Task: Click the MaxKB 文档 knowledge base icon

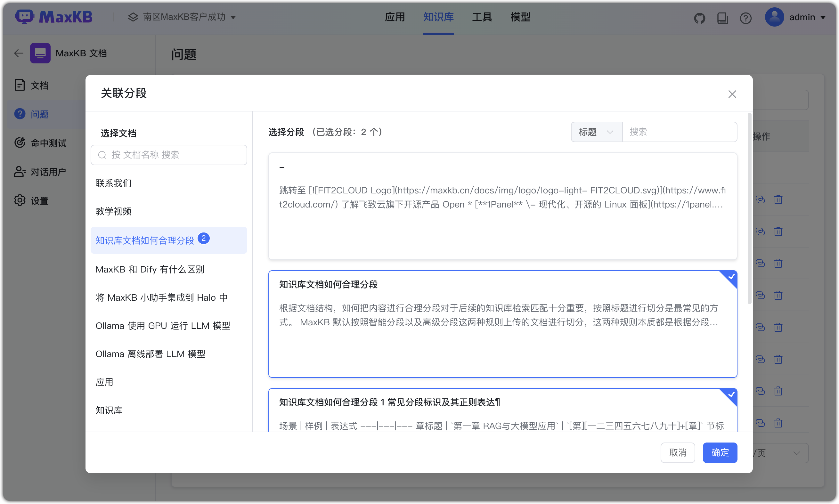Action: (40, 53)
